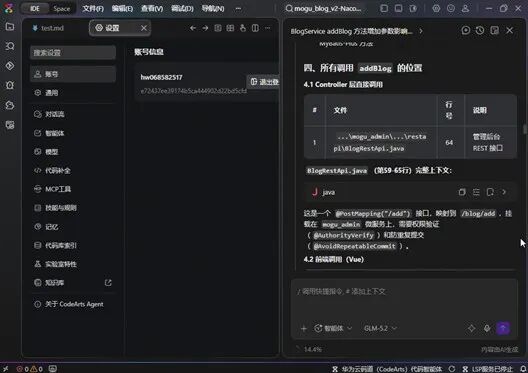Open the user account icon in title bar
The height and width of the screenshot is (373, 528).
[x=465, y=8]
